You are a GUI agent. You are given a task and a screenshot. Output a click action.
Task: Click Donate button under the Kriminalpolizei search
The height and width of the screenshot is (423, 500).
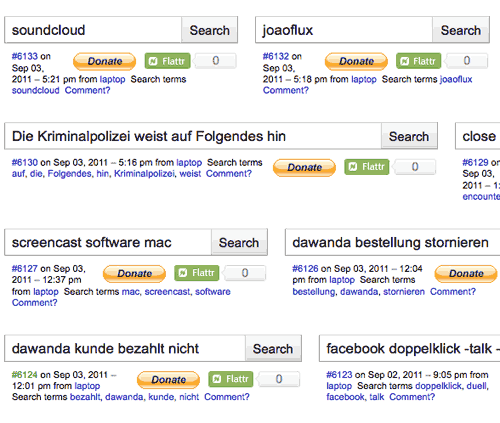pyautogui.click(x=304, y=167)
